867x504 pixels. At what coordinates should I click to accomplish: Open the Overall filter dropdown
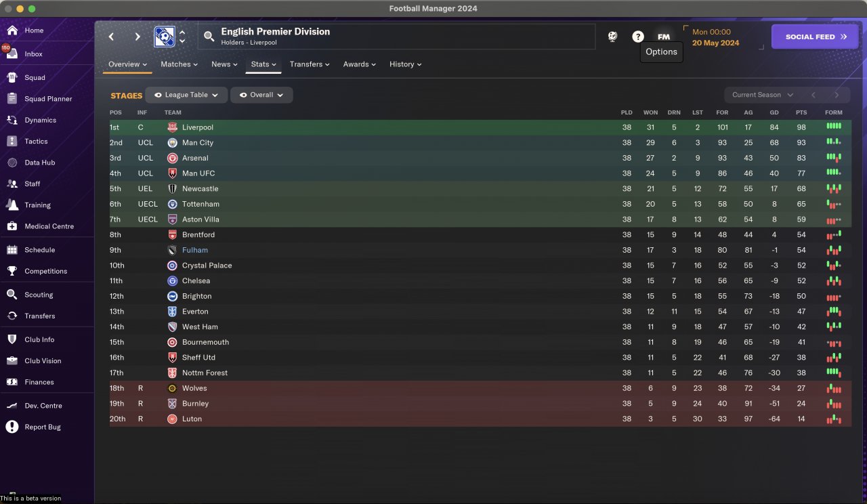point(261,96)
